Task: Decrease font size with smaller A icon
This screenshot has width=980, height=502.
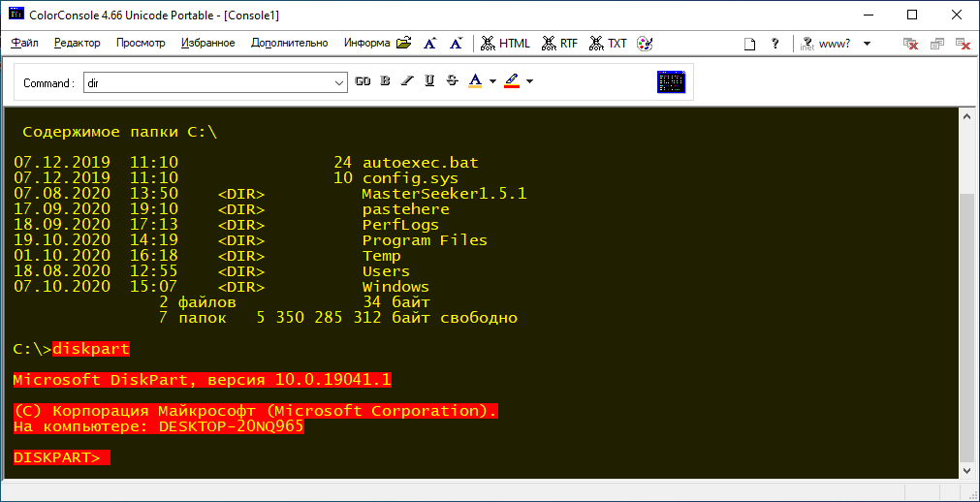Action: 456,44
